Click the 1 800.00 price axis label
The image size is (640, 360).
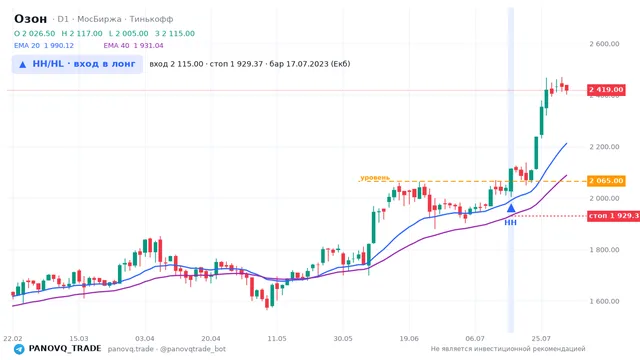(604, 249)
